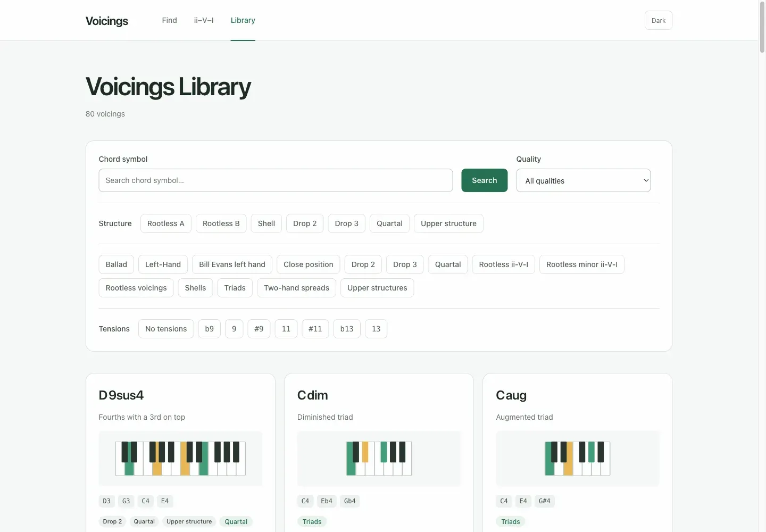This screenshot has width=766, height=532.
Task: Select the Shells collection chip
Action: 196,288
